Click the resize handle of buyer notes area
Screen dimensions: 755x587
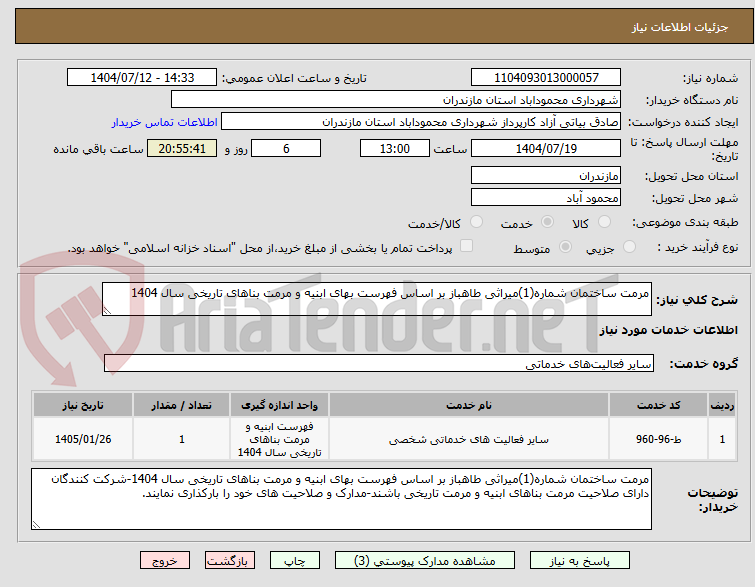[36, 524]
